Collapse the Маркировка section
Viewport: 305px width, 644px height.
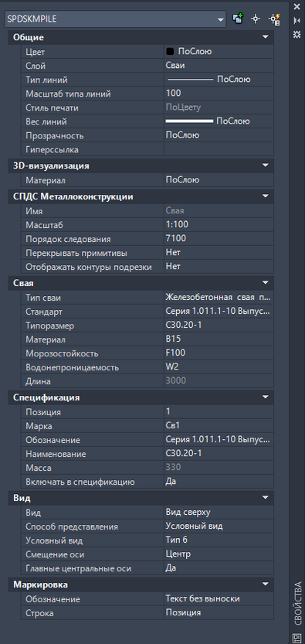(x=266, y=584)
